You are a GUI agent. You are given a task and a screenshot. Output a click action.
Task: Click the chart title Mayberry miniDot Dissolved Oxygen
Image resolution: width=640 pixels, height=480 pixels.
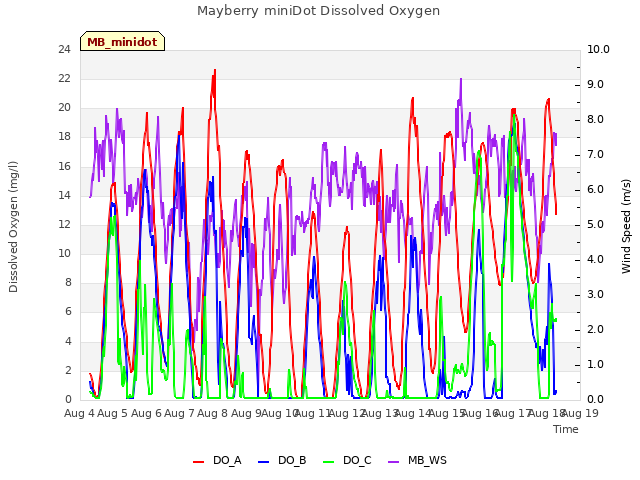coord(318,11)
